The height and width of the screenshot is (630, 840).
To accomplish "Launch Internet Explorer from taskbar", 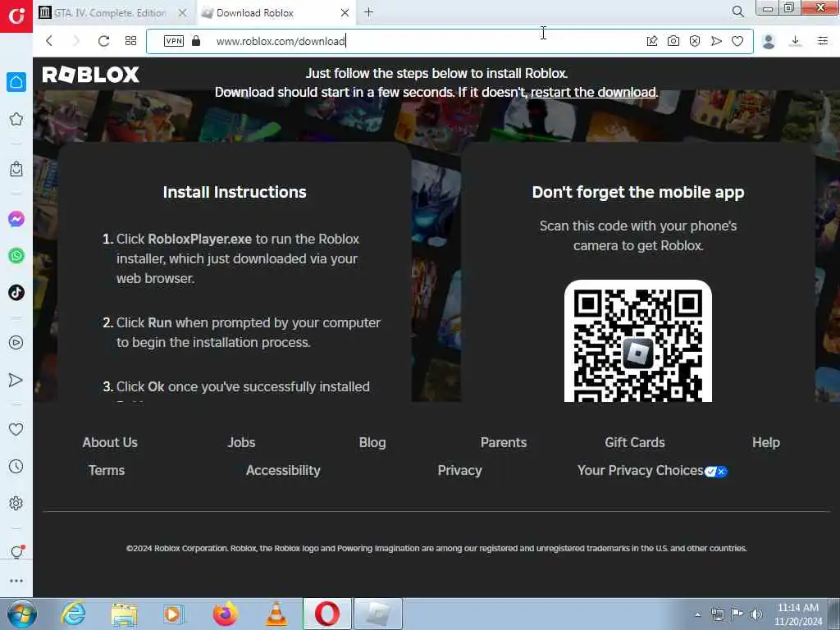I will pyautogui.click(x=73, y=614).
